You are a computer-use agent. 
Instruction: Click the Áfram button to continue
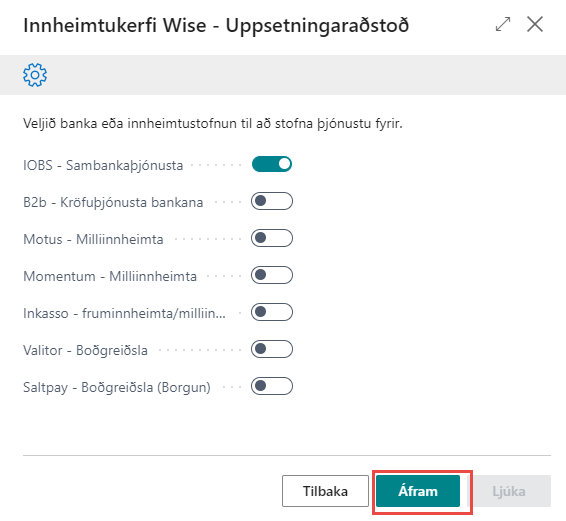pos(418,491)
